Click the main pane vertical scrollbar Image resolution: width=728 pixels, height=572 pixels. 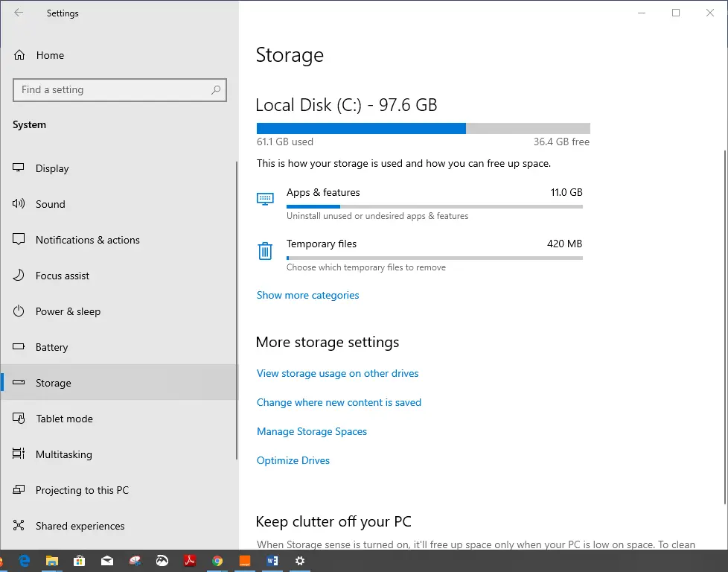(x=725, y=327)
